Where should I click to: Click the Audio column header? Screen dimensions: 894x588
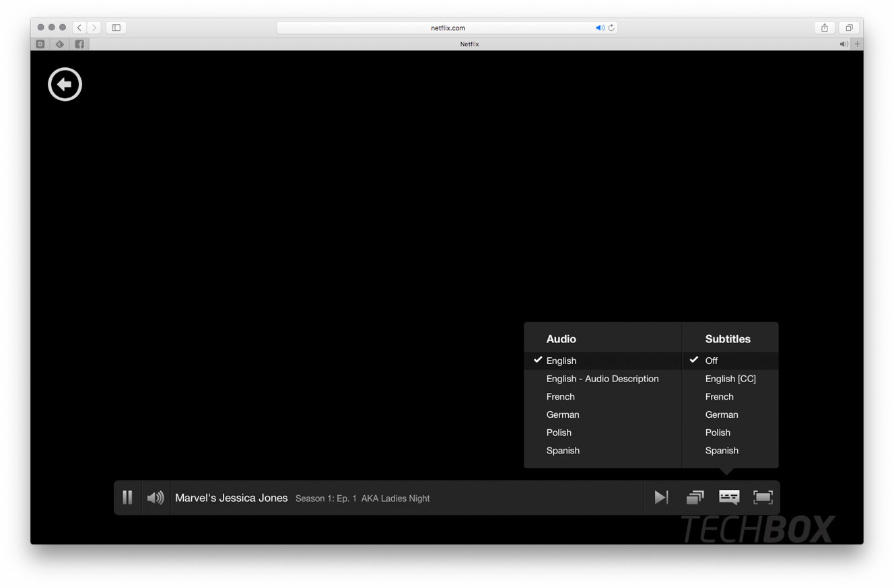561,339
